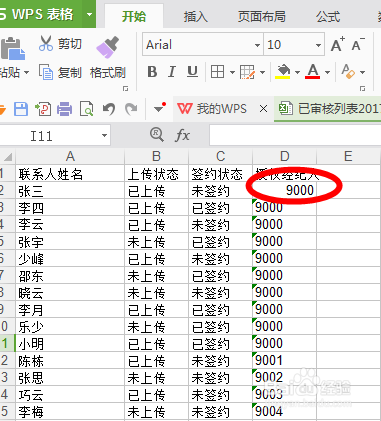Open the WPS 表格 application menu arrow
The height and width of the screenshot is (421, 381).
coord(89,14)
